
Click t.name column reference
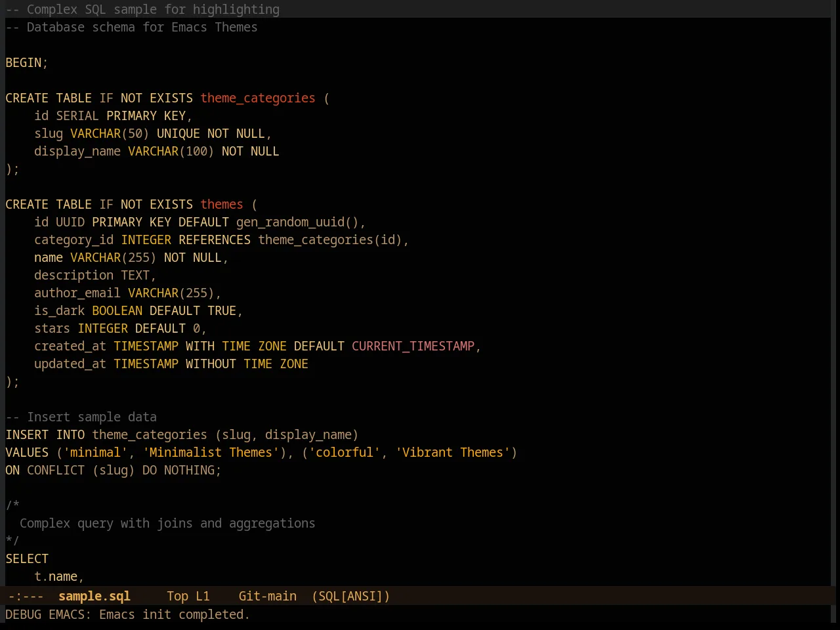(x=56, y=576)
